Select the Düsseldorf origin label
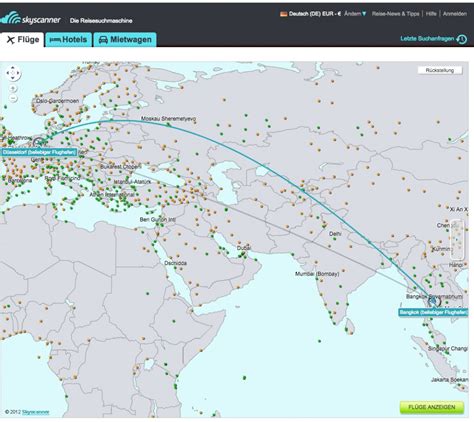Viewport: 474px width, 422px height. tap(39, 152)
